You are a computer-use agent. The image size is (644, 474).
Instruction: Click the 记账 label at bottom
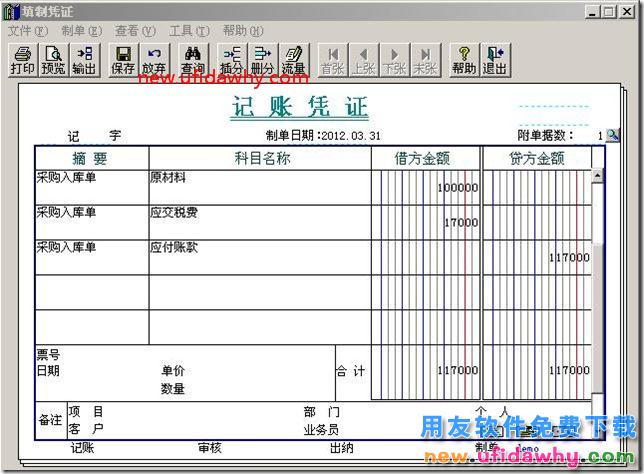(x=83, y=448)
